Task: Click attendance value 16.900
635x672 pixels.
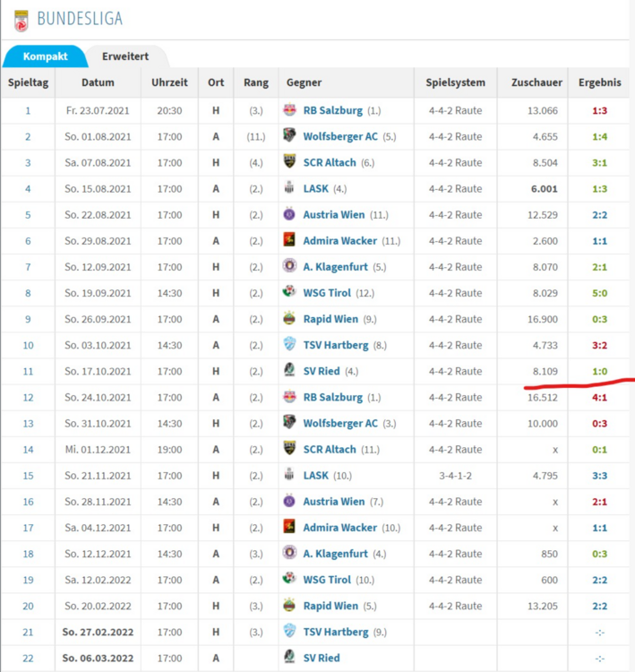Action: point(543,319)
